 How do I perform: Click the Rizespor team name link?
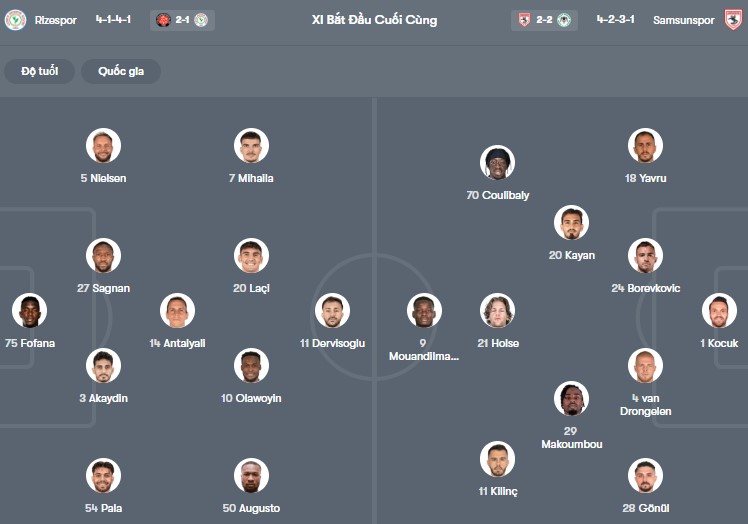pyautogui.click(x=55, y=20)
